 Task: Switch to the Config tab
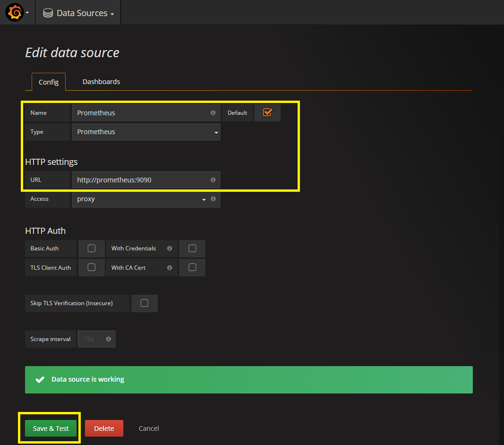click(x=49, y=82)
